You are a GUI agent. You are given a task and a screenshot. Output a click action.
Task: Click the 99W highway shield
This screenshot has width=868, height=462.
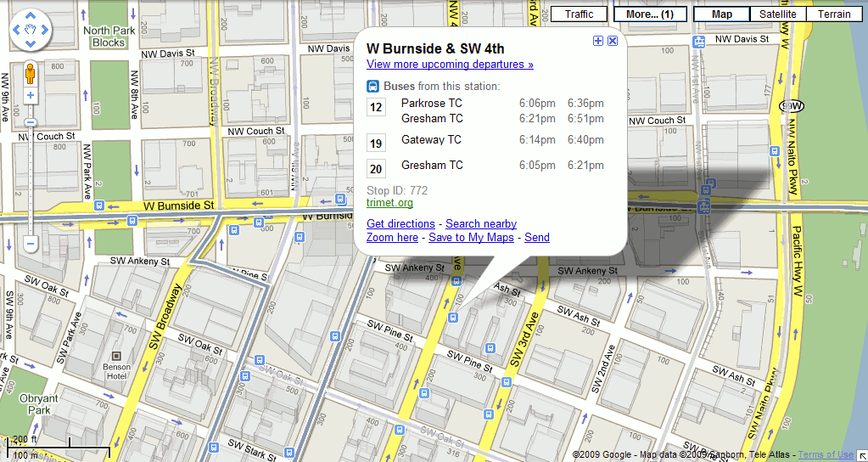tap(791, 106)
